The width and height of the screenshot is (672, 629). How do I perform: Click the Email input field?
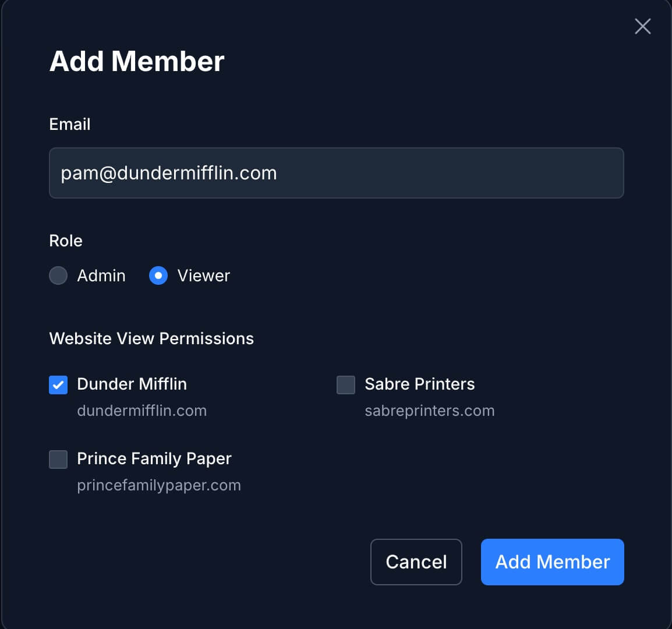[336, 173]
